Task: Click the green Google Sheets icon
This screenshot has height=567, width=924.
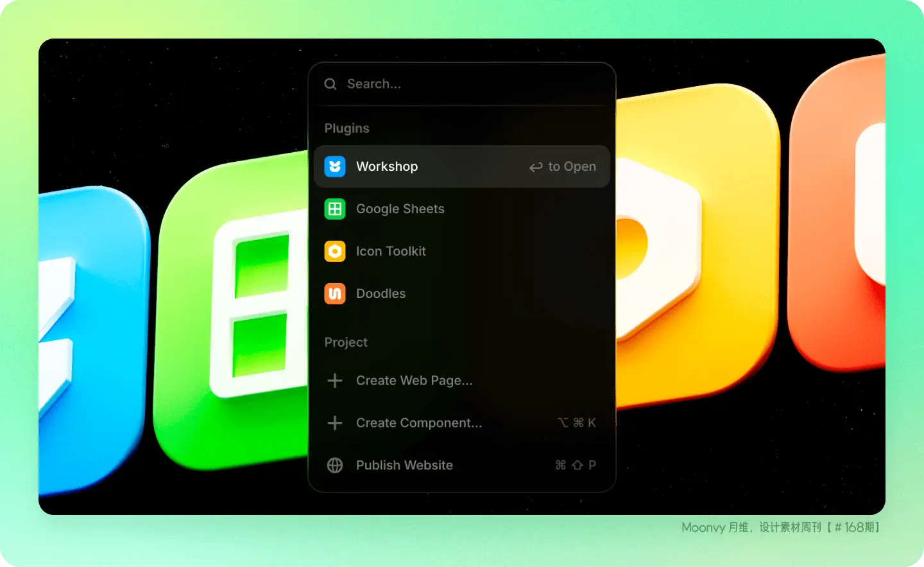Action: click(x=335, y=209)
